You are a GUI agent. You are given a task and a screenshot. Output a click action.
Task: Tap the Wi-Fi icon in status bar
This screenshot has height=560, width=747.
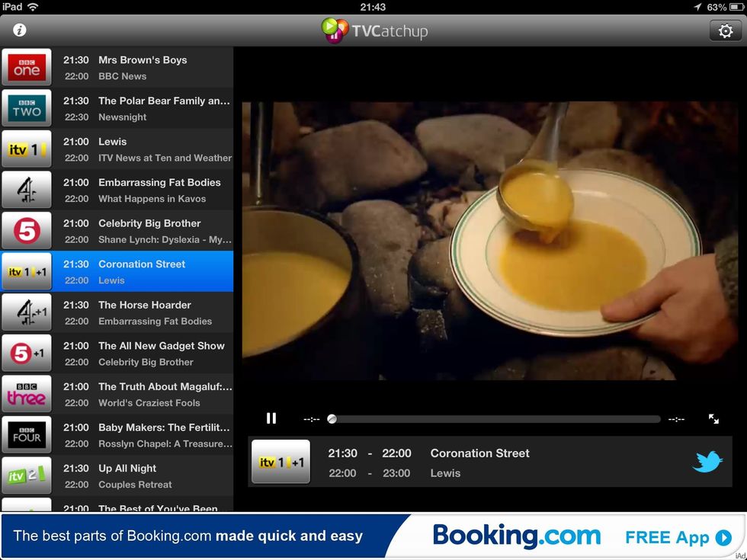point(32,7)
